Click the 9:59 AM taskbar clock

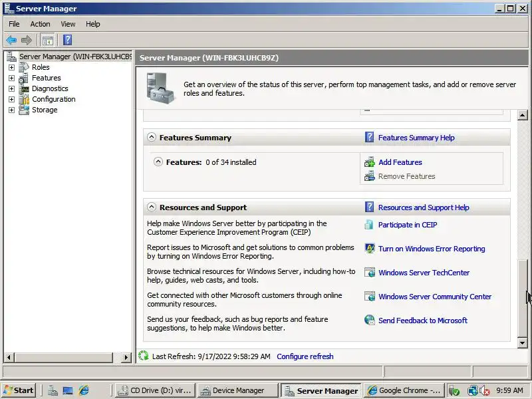point(509,390)
